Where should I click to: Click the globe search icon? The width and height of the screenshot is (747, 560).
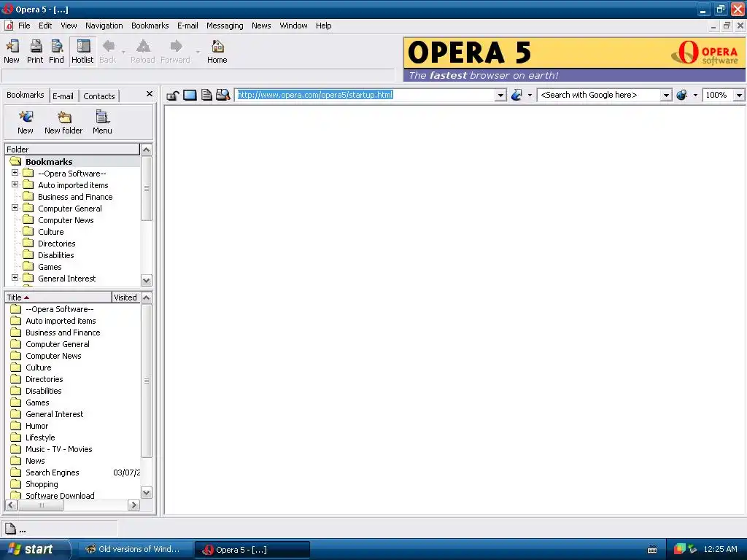[x=682, y=96]
